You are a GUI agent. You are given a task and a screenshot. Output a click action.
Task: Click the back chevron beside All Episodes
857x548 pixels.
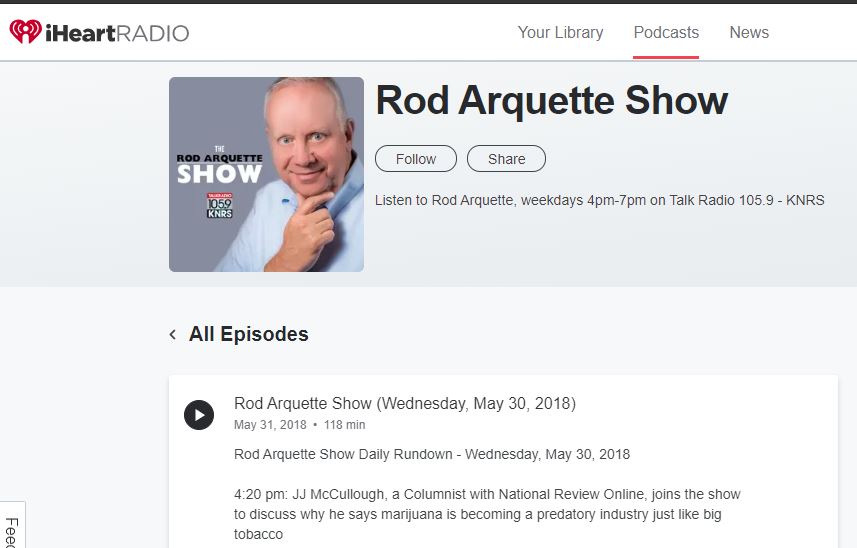[173, 335]
